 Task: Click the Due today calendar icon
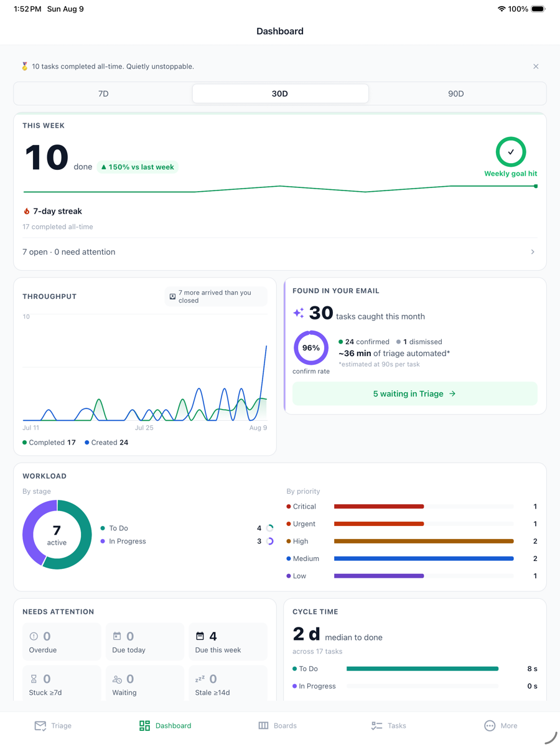click(117, 636)
